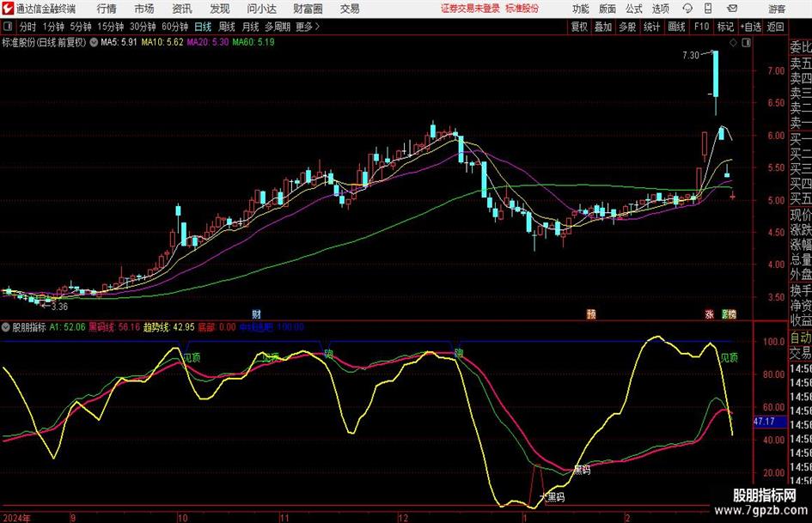Click the 预 marker on the chart
The width and height of the screenshot is (812, 523).
[591, 313]
